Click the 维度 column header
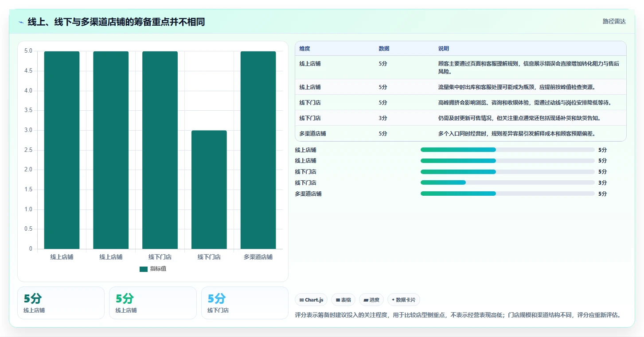 [304, 49]
